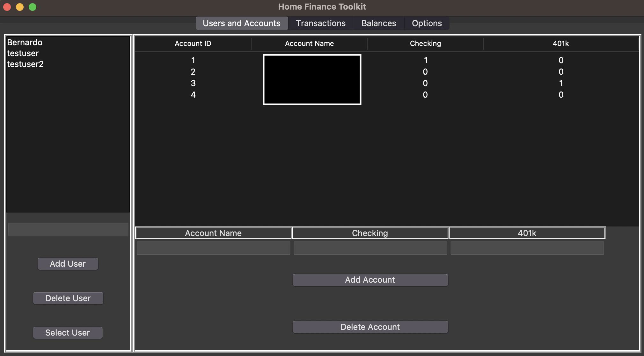Click Checking value of account 1
The image size is (644, 356).
coord(426,60)
